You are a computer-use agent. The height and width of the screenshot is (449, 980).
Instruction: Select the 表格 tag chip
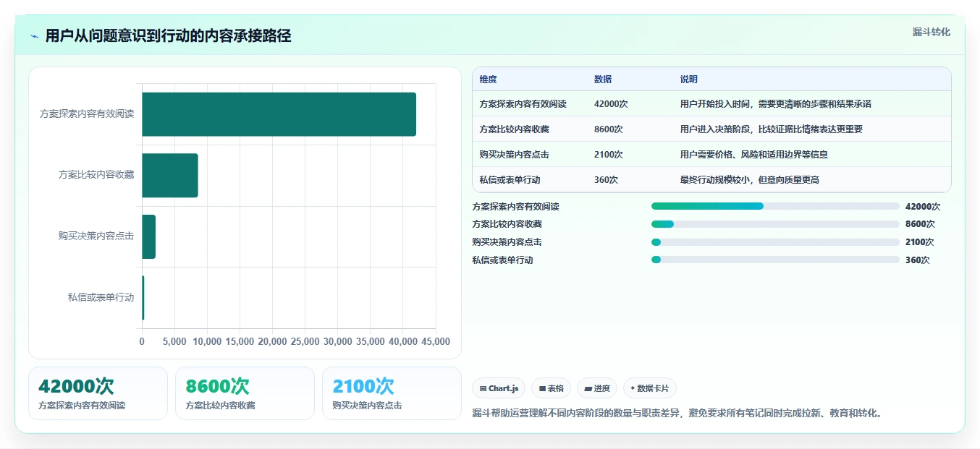coord(551,388)
